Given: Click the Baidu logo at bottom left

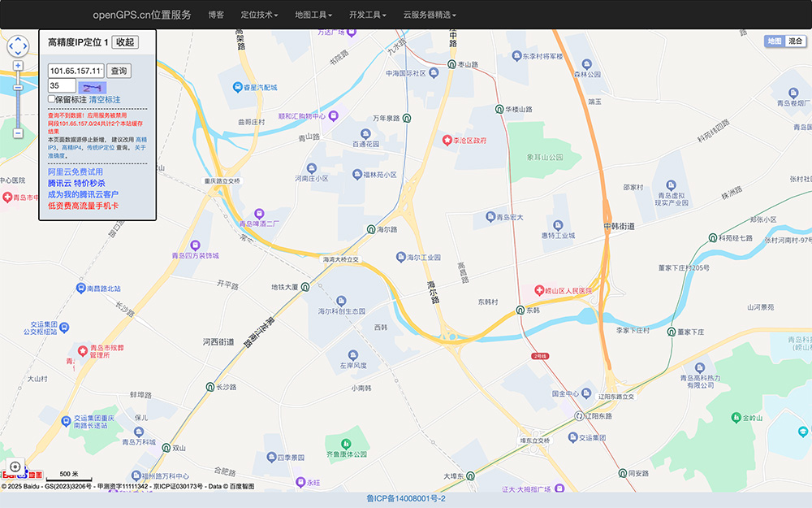Looking at the screenshot, I should tap(22, 475).
